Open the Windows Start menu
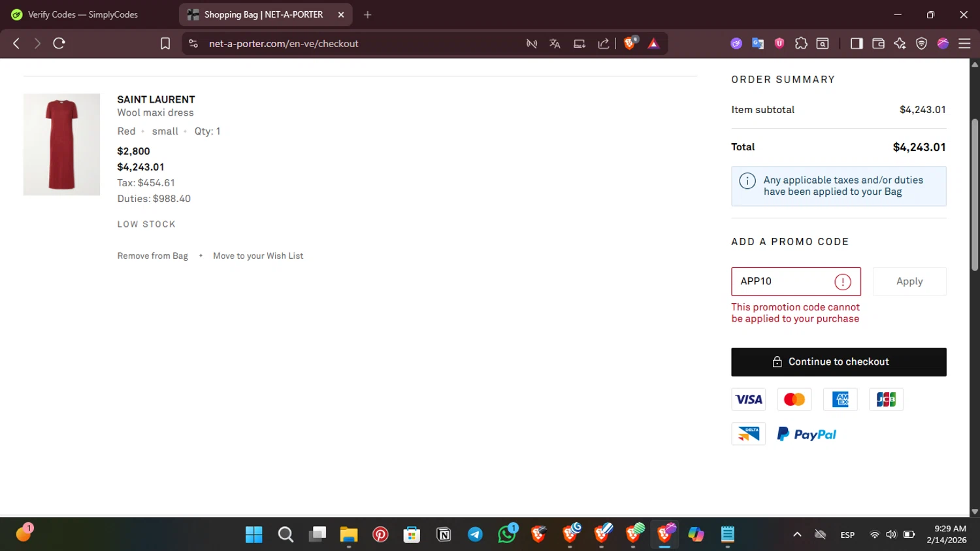Screen dimensions: 980x551 253,535
